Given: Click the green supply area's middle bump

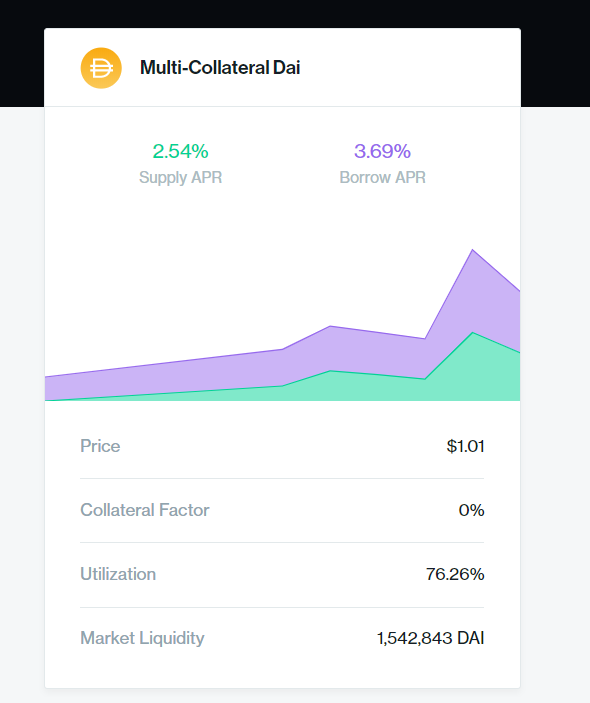Looking at the screenshot, I should [x=330, y=385].
